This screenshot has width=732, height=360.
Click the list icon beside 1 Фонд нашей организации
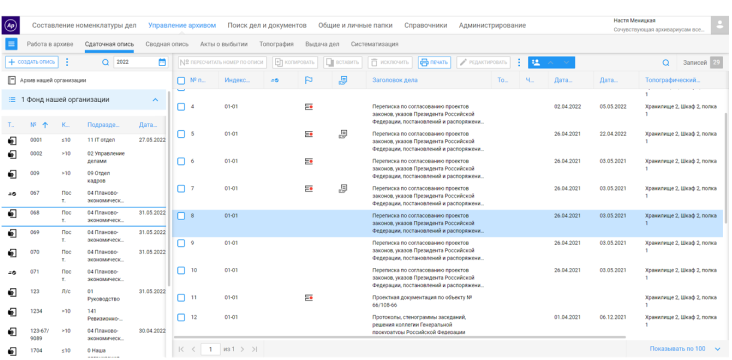click(12, 99)
